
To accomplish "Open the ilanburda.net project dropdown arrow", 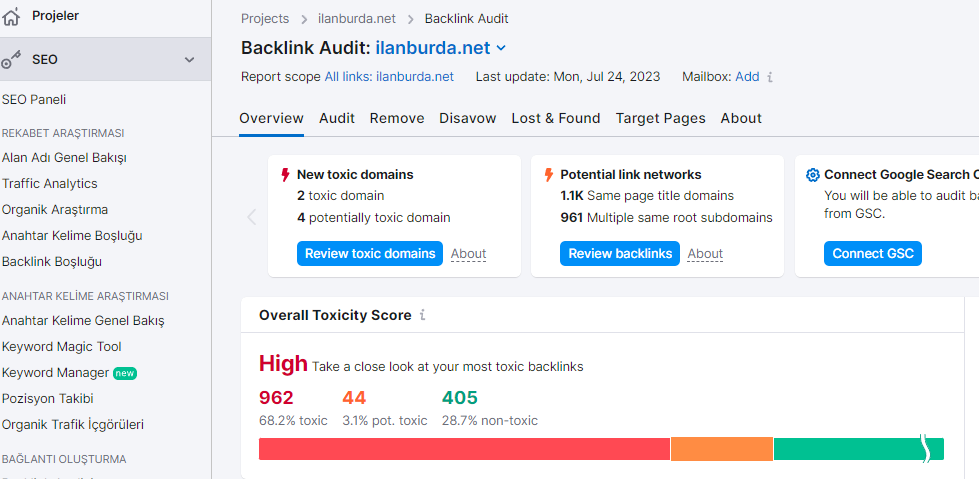I will pyautogui.click(x=501, y=48).
